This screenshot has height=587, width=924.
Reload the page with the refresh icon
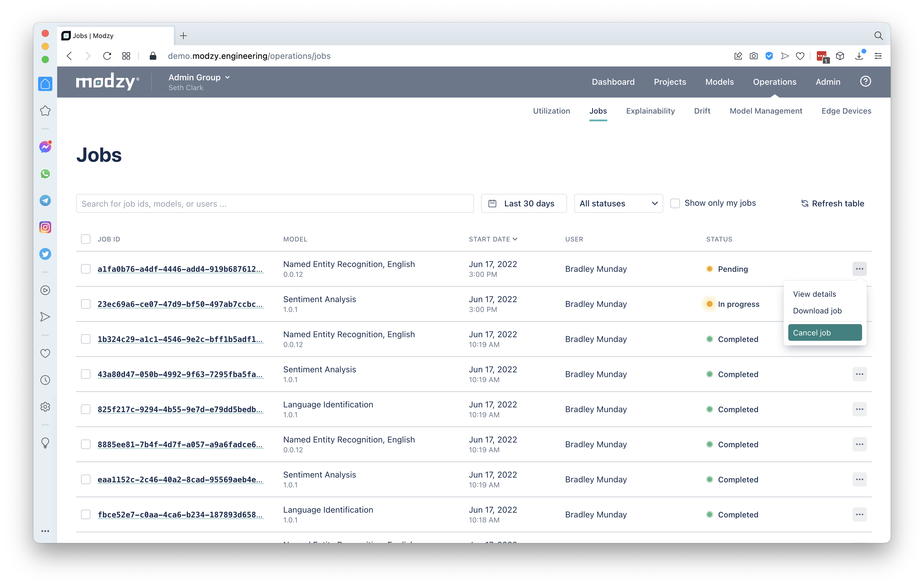pos(107,56)
